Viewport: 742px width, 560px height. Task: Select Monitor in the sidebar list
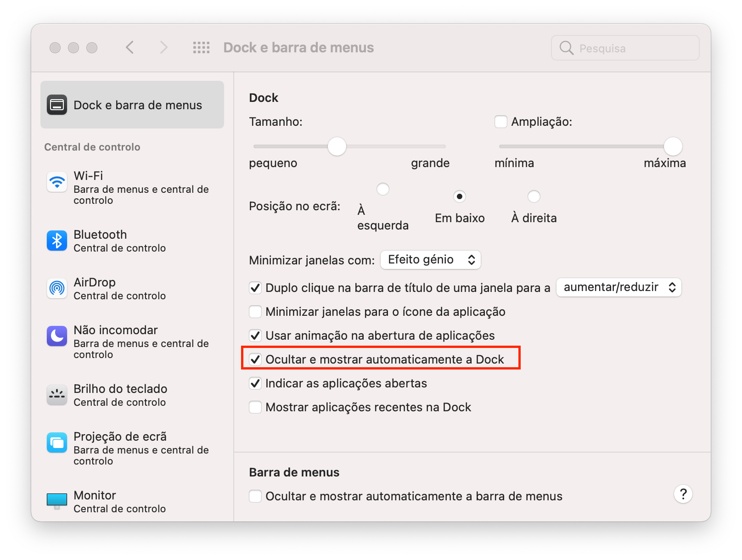pyautogui.click(x=132, y=502)
